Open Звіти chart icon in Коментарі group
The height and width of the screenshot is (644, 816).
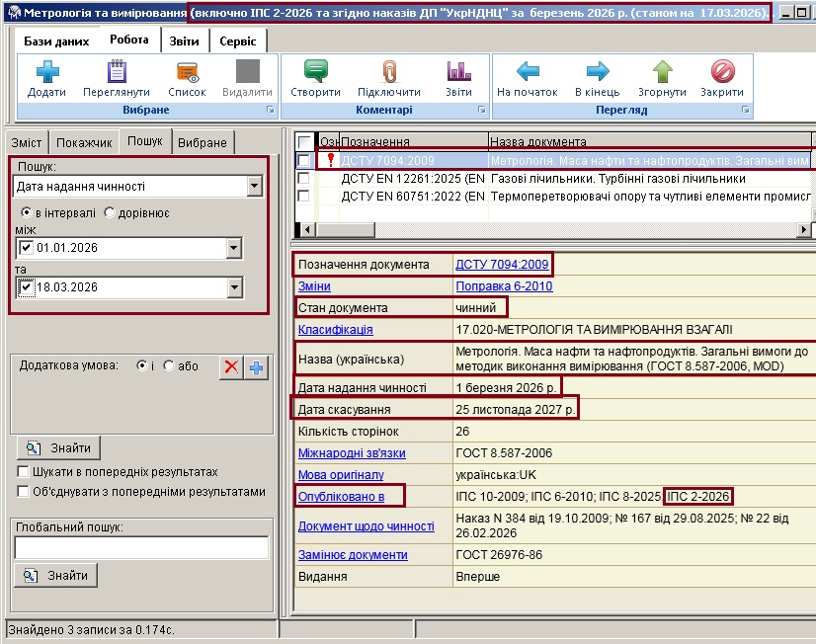click(x=458, y=73)
